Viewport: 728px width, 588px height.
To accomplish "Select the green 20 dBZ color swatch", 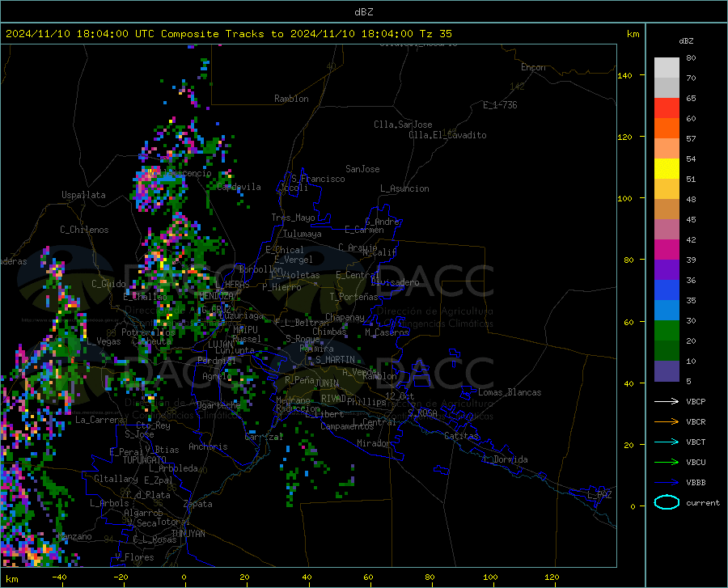I will [667, 331].
